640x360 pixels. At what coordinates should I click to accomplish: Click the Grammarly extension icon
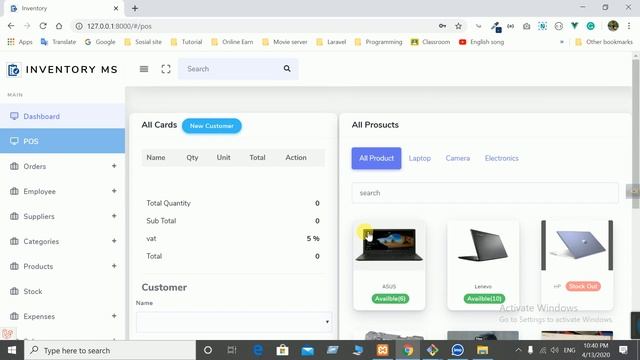591,26
